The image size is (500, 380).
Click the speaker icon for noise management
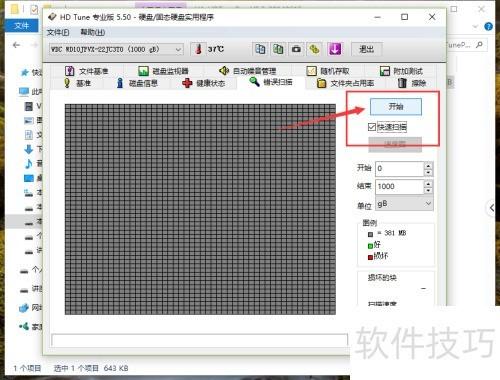point(224,70)
